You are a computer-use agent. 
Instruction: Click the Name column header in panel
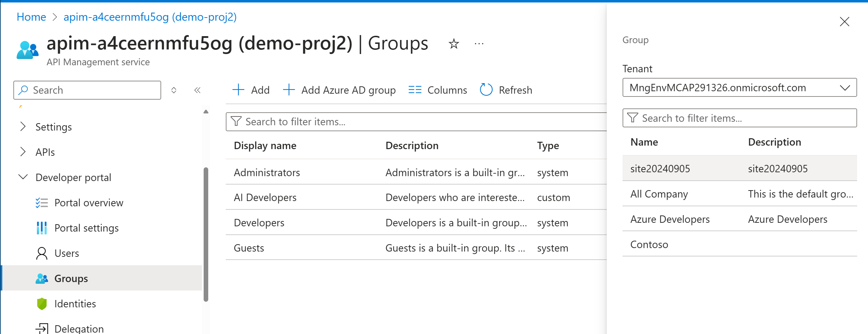pyautogui.click(x=644, y=142)
